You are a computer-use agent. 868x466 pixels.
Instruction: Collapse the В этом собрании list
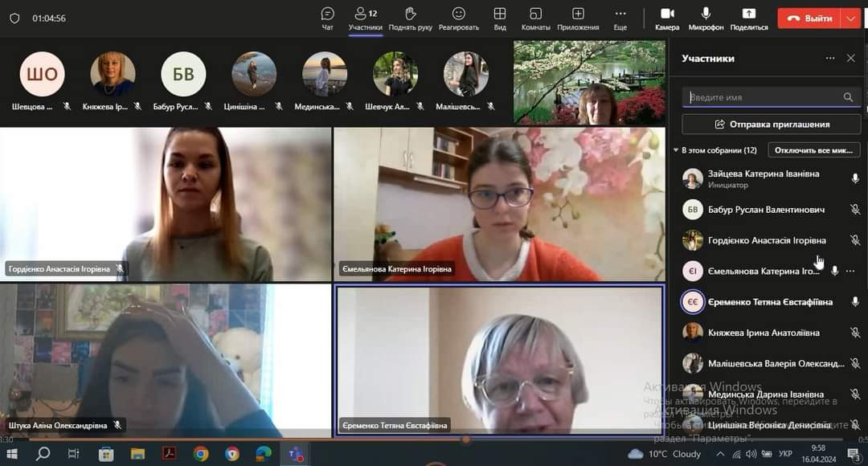click(x=676, y=150)
